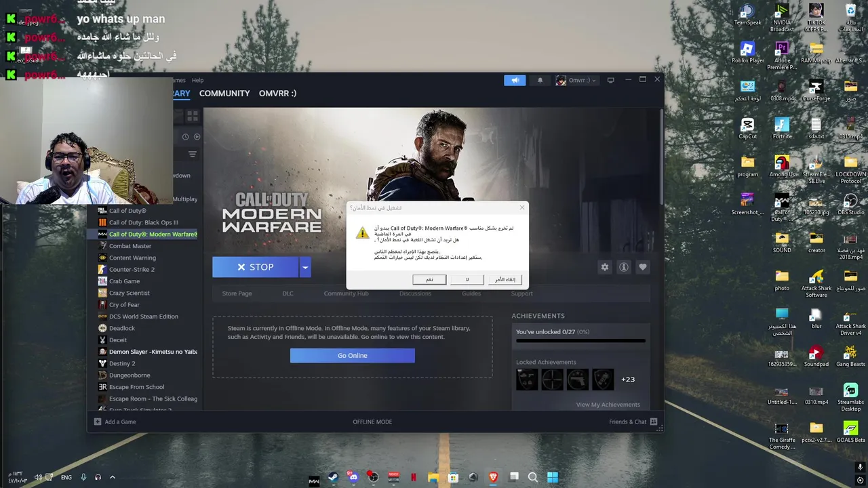Image resolution: width=868 pixels, height=488 pixels.
Task: Open the Store Page tab
Action: click(237, 293)
